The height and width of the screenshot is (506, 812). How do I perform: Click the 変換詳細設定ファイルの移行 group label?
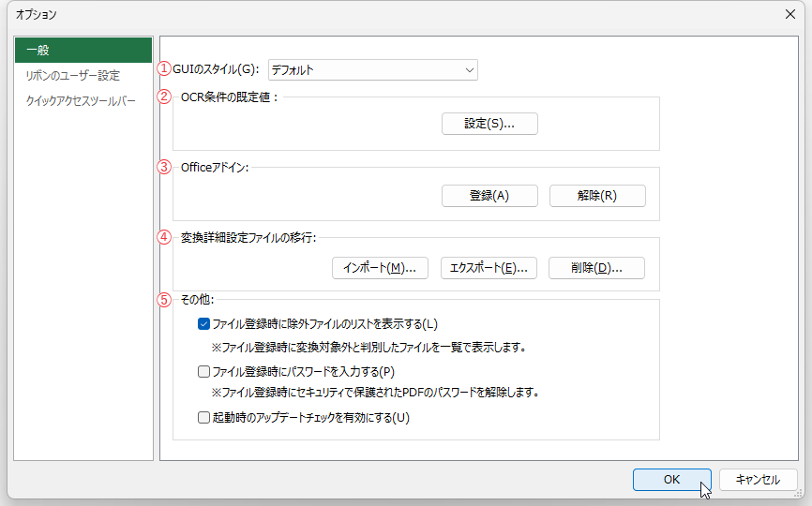tap(248, 238)
